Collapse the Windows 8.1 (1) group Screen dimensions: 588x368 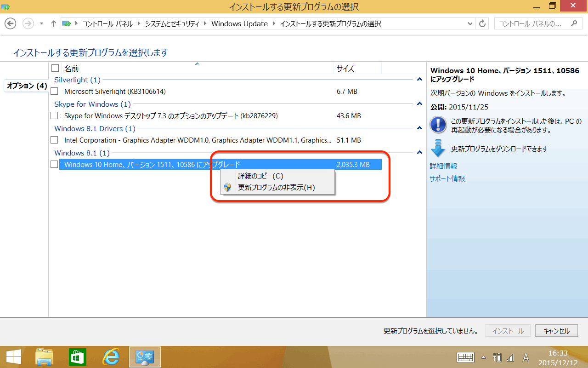coord(419,153)
